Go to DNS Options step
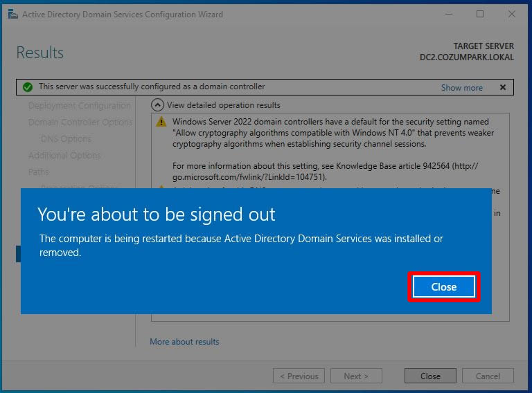This screenshot has height=393, width=532. [x=65, y=139]
